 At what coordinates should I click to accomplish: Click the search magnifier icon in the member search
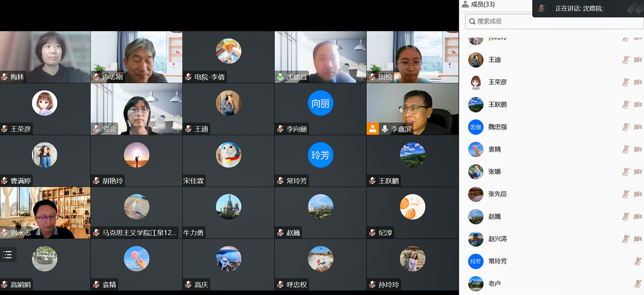tap(472, 21)
